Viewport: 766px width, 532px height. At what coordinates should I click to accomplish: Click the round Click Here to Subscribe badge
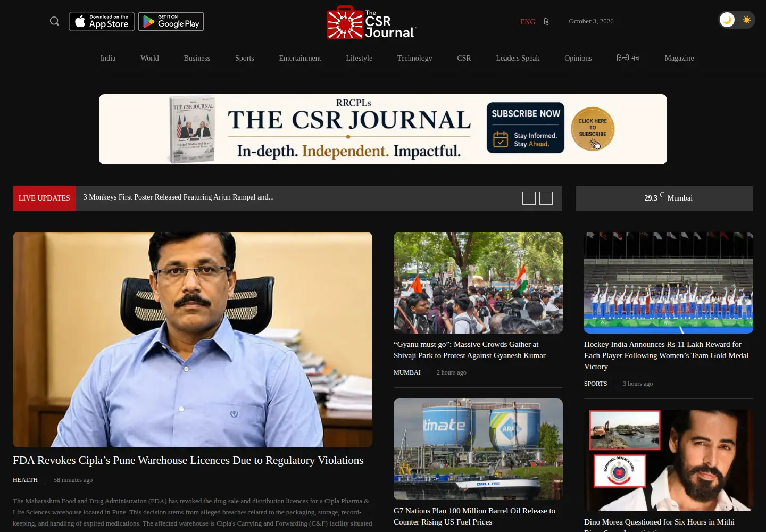[x=593, y=129]
